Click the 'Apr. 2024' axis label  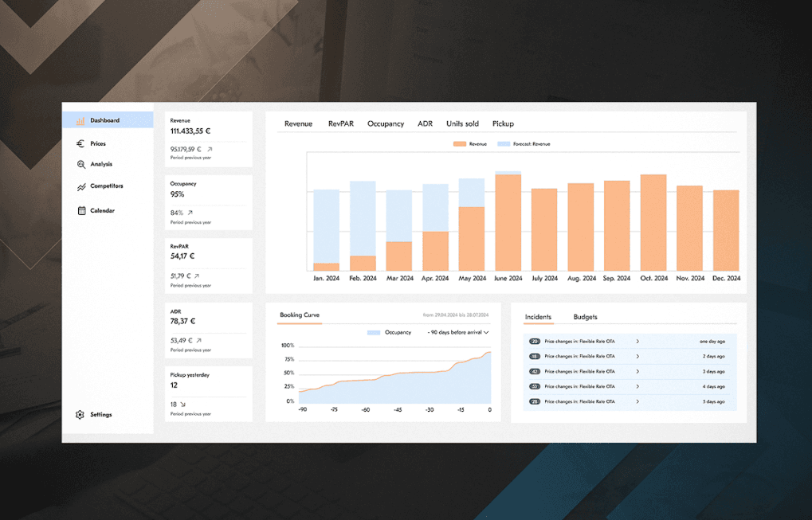click(435, 279)
